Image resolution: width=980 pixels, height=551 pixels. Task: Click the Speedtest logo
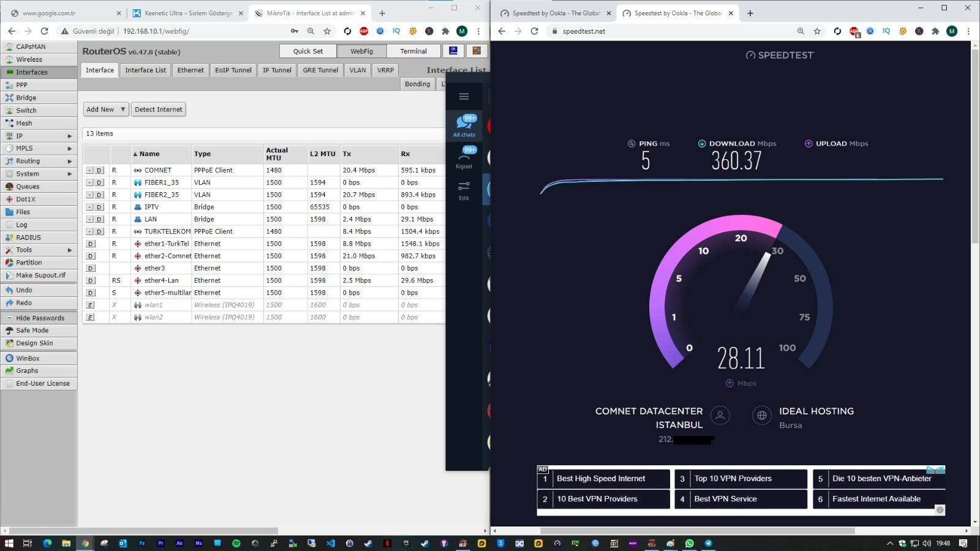pyautogui.click(x=780, y=55)
